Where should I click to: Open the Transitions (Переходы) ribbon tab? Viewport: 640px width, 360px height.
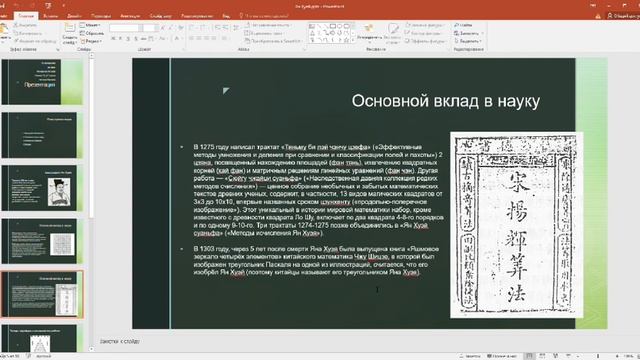tap(101, 16)
